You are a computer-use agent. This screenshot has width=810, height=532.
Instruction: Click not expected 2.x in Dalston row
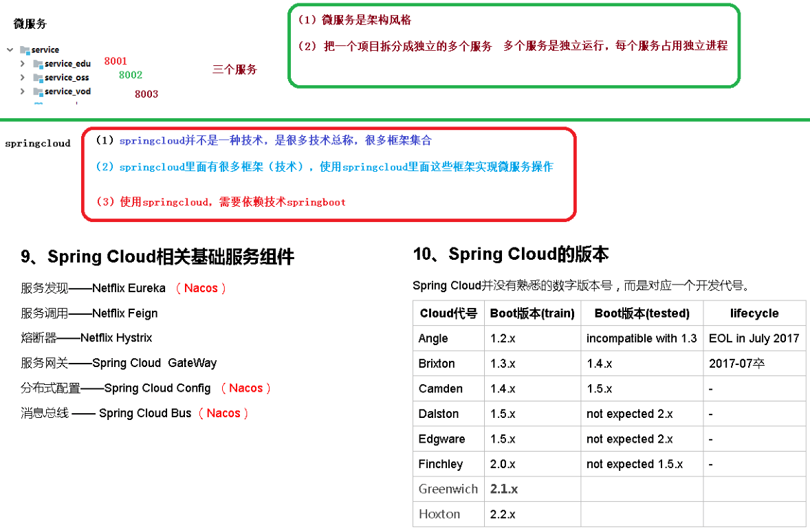point(642,414)
